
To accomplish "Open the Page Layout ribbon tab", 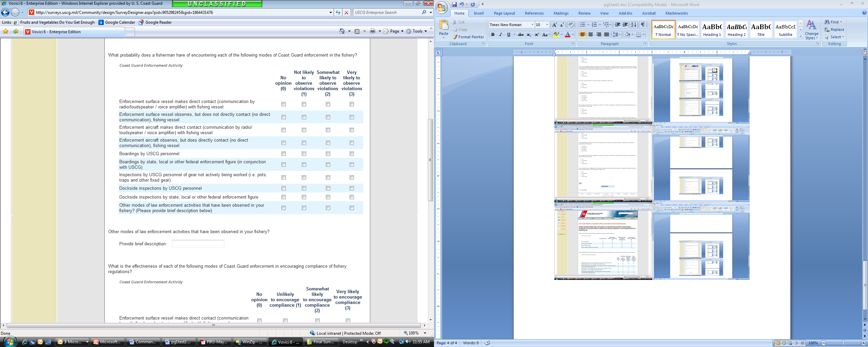I will [504, 13].
